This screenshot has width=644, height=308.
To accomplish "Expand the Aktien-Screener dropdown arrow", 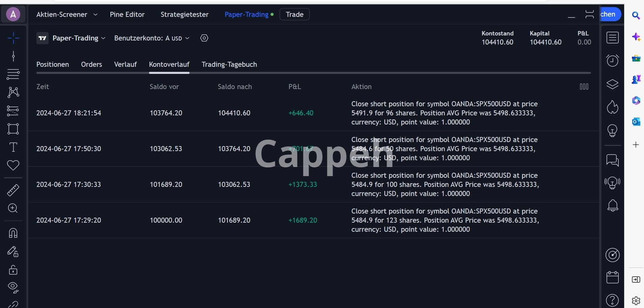I will (x=95, y=15).
